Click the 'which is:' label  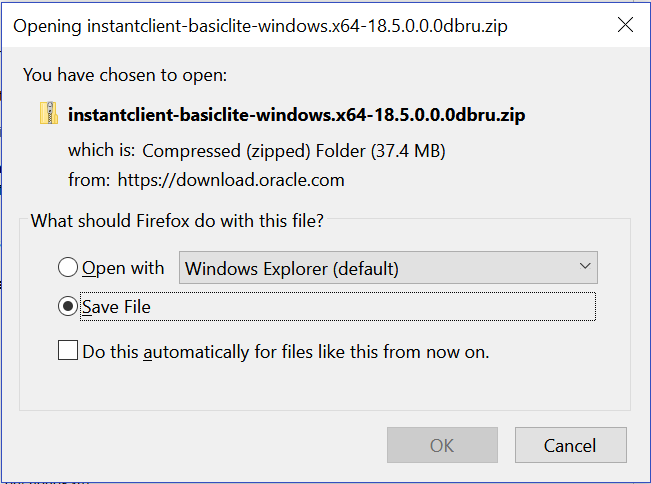pos(101,151)
